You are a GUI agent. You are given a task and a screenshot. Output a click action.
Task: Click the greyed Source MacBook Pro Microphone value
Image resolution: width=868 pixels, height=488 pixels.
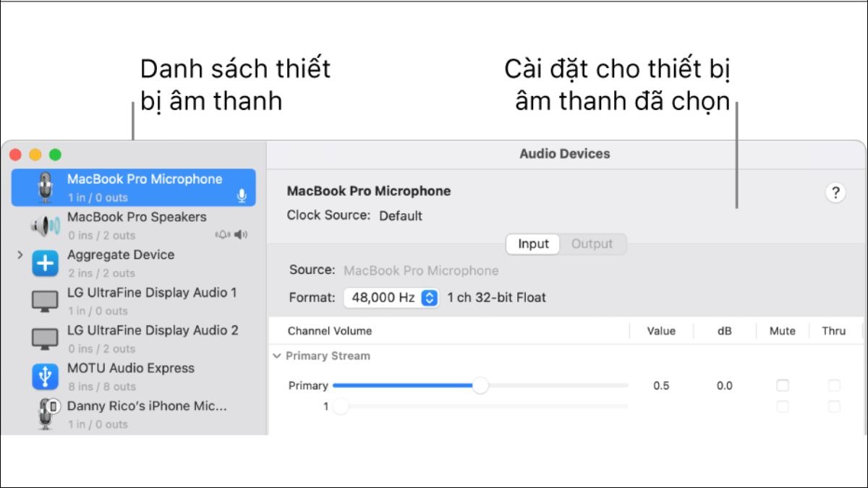coord(421,270)
